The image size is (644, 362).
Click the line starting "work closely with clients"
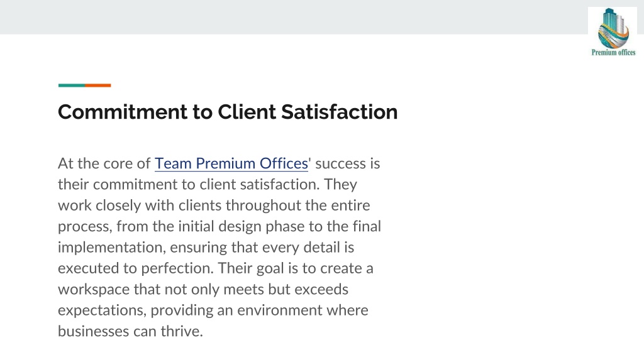(214, 206)
